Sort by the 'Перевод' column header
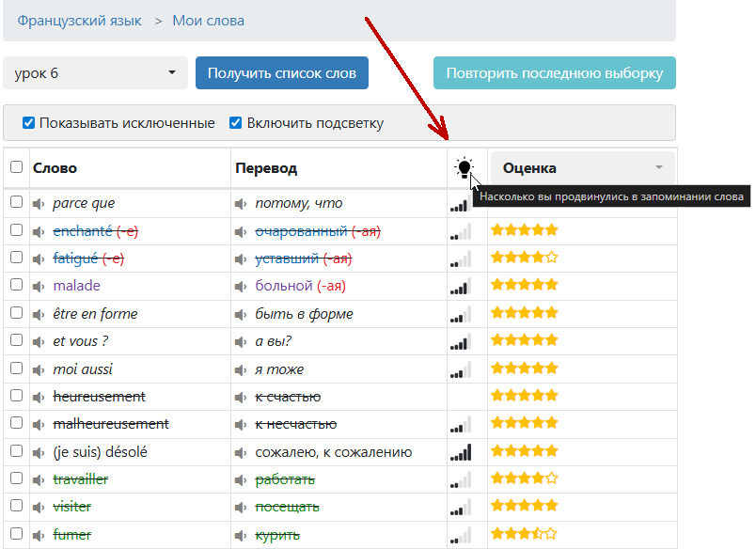The height and width of the screenshot is (549, 756). tap(266, 167)
